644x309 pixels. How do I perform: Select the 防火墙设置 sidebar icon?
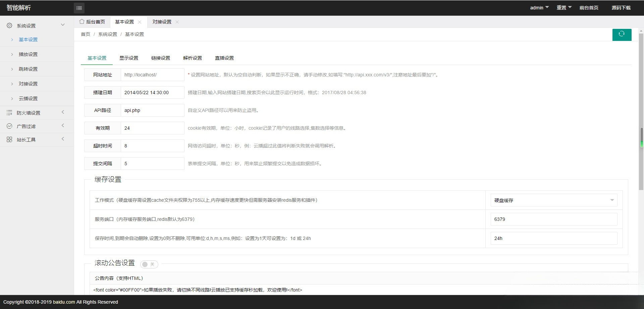tap(9, 113)
